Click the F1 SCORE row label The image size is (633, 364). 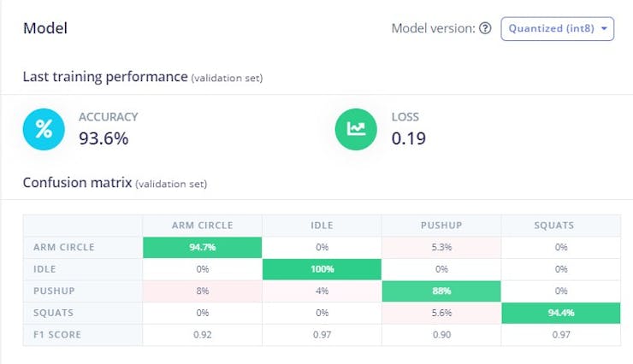coord(57,334)
